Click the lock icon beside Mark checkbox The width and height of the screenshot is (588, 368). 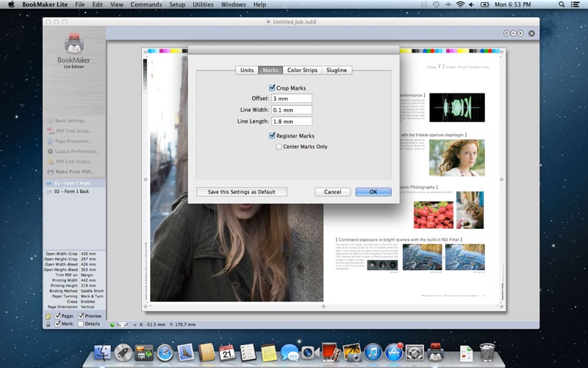pos(49,324)
